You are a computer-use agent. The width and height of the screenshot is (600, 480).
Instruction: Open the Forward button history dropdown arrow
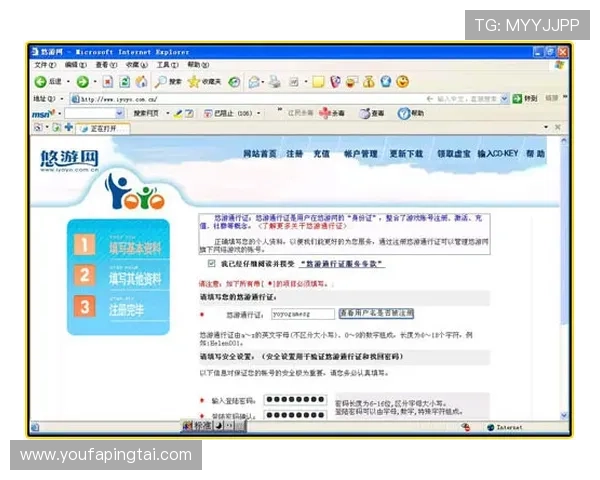tap(95, 82)
